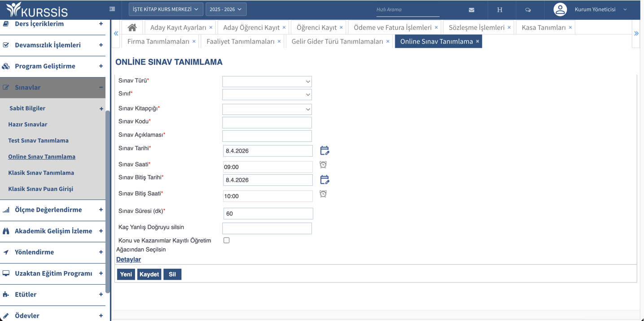Go to the home tab icon
The width and height of the screenshot is (644, 321).
click(x=132, y=27)
